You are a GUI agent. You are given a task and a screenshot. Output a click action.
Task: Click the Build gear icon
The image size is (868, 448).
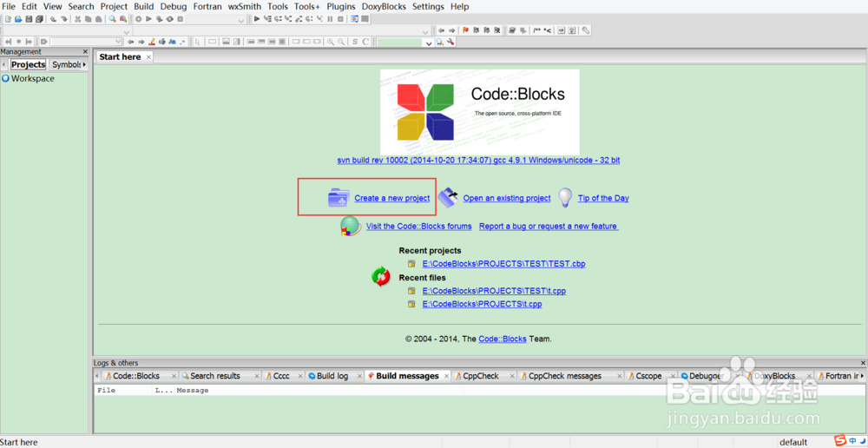(138, 19)
